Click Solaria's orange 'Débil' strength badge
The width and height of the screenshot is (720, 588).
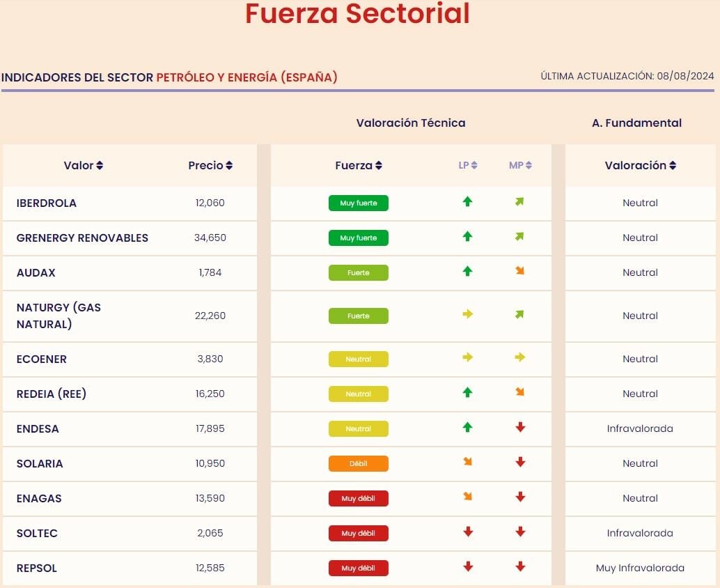359,464
